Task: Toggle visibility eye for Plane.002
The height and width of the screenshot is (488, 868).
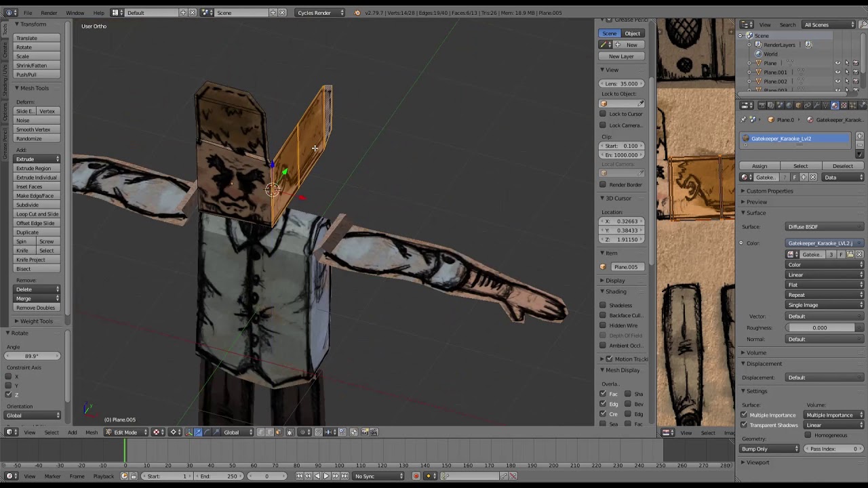Action: [x=837, y=81]
